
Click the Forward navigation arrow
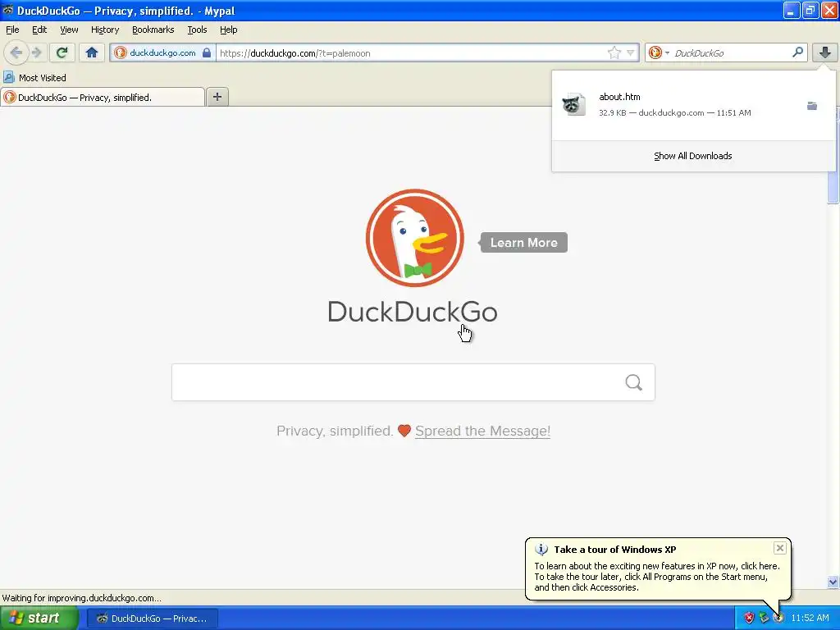[36, 52]
